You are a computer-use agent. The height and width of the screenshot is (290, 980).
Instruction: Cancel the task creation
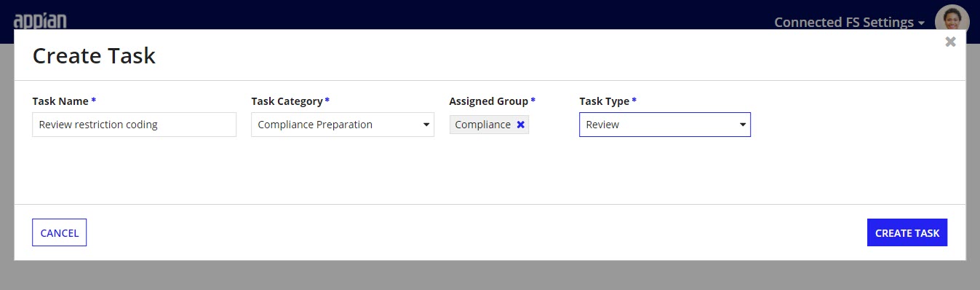coord(60,233)
